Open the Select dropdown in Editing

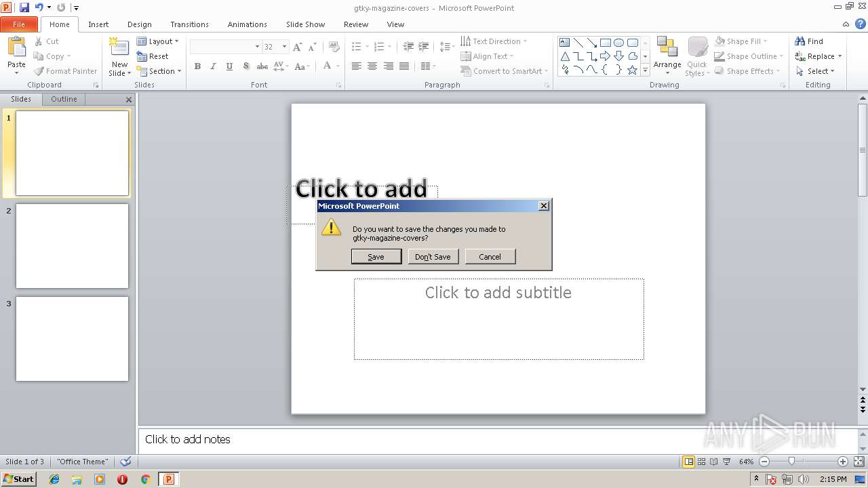[x=815, y=71]
